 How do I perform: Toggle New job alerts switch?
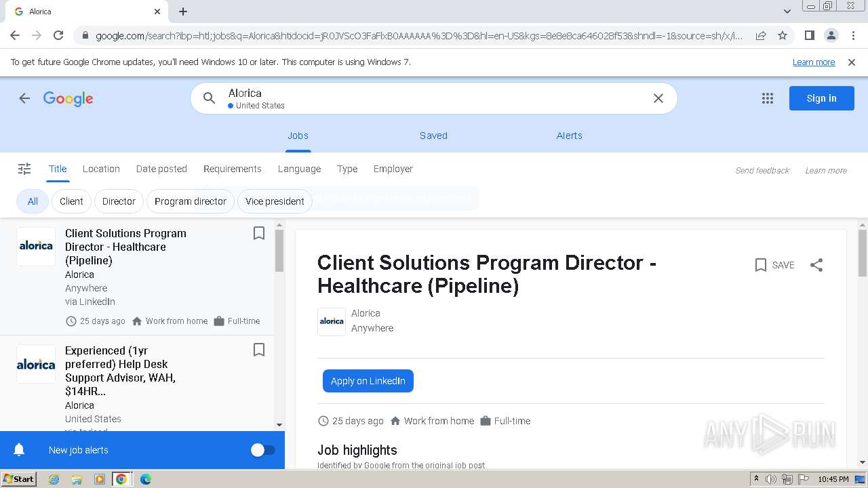[263, 450]
